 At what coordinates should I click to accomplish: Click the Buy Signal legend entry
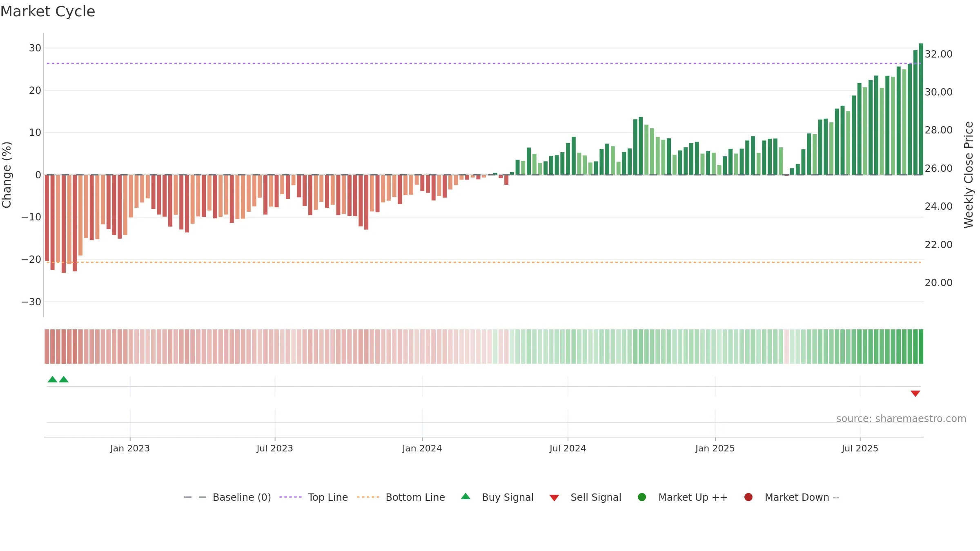[497, 497]
